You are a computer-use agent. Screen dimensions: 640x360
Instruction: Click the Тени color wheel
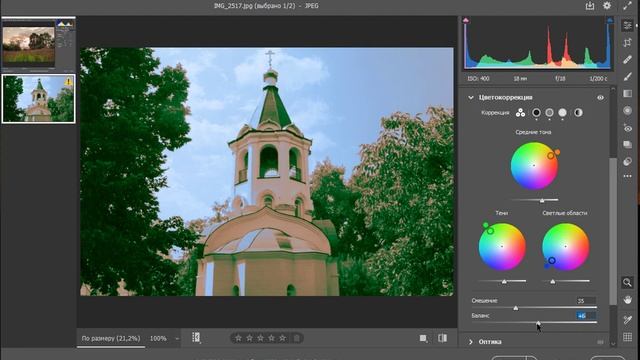click(x=502, y=247)
